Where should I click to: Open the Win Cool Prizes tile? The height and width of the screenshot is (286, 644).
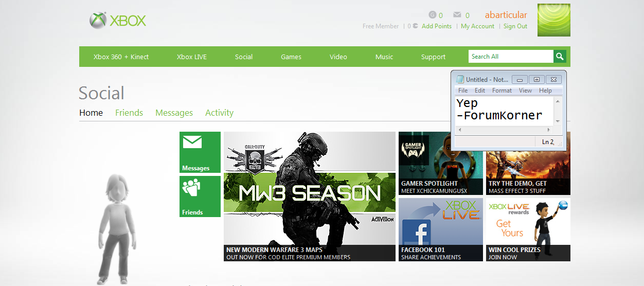528,229
